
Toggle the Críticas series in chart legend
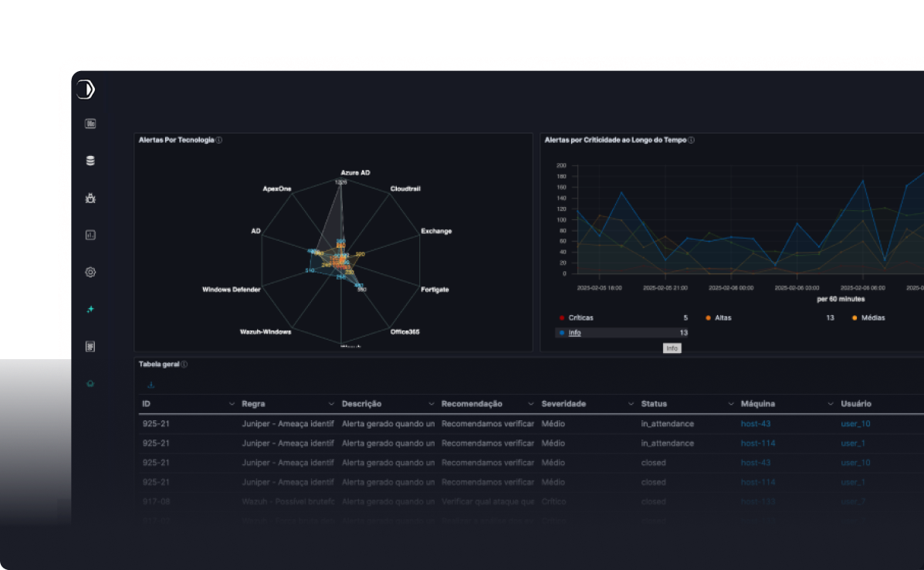click(580, 317)
